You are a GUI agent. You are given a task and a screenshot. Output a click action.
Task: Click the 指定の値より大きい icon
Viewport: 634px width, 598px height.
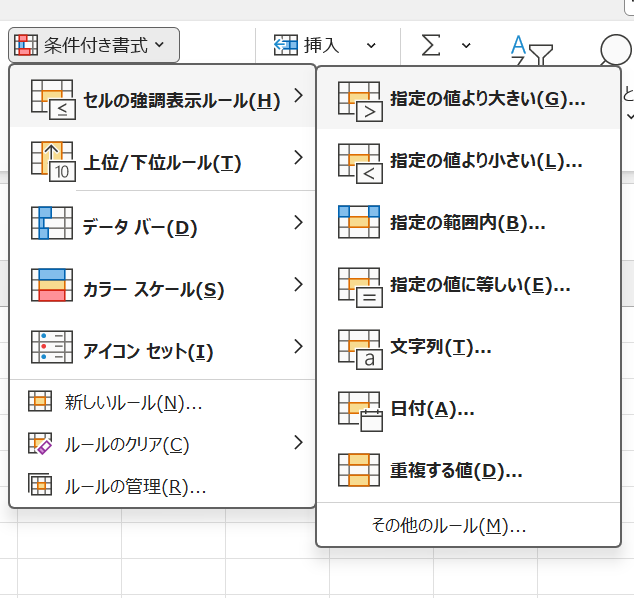pos(360,101)
